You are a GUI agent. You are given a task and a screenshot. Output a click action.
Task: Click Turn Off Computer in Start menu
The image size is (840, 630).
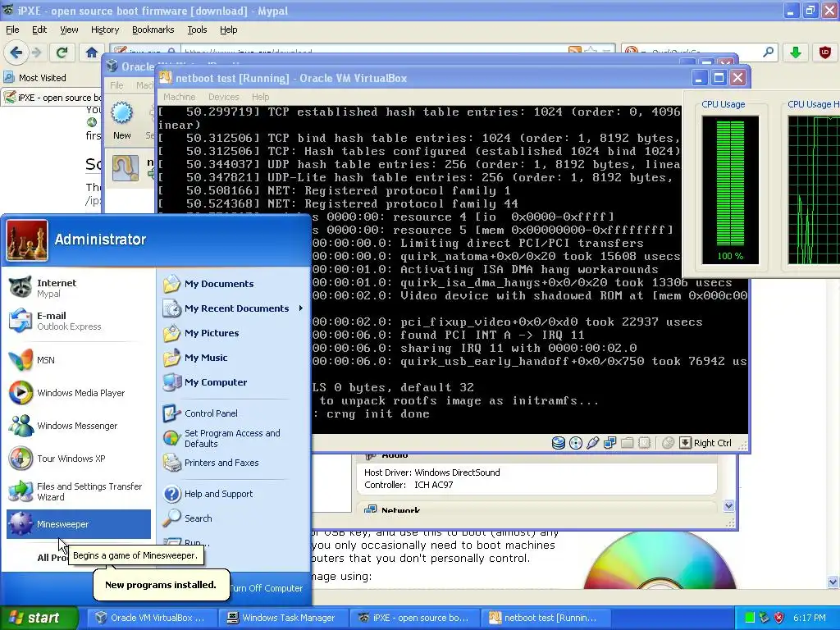coord(267,588)
